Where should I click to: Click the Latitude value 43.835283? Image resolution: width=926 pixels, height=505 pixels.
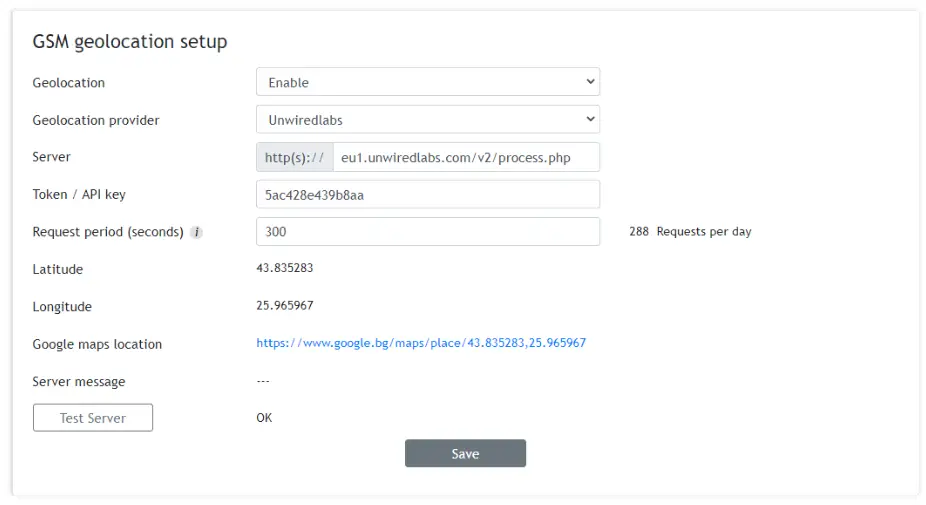pyautogui.click(x=285, y=268)
